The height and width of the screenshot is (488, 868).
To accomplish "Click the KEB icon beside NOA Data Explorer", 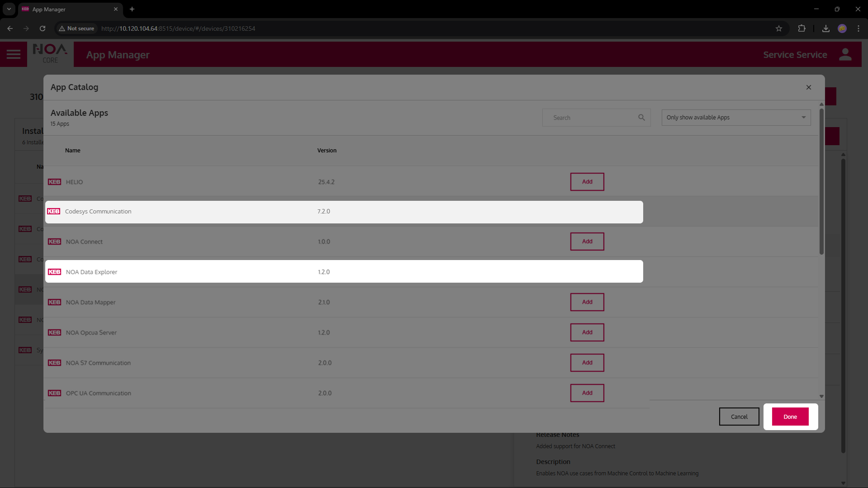I will click(x=54, y=272).
